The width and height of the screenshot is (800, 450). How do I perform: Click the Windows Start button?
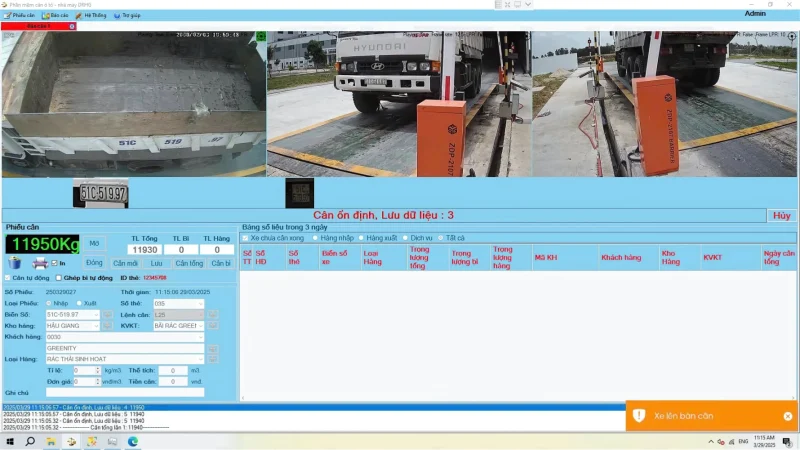(x=10, y=441)
